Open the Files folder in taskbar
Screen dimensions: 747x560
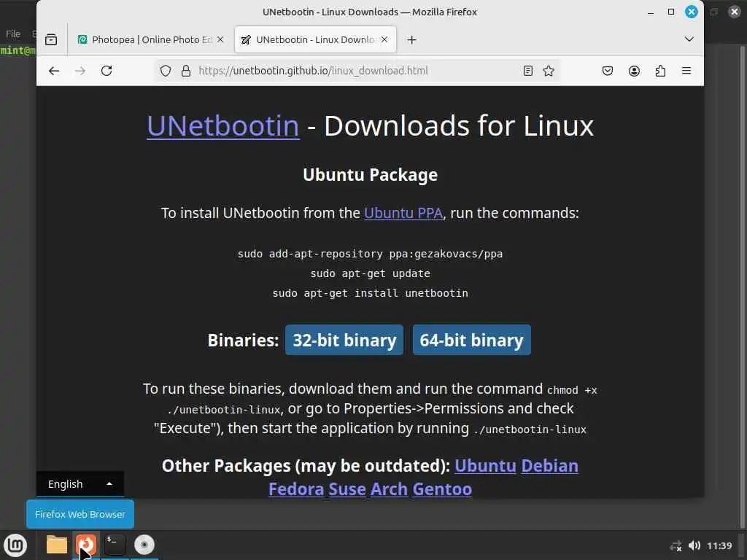[57, 545]
